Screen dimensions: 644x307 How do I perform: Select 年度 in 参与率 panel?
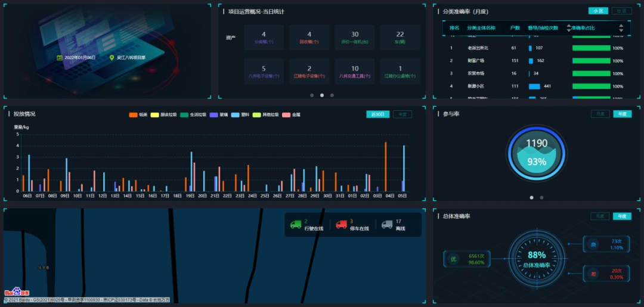[622, 114]
